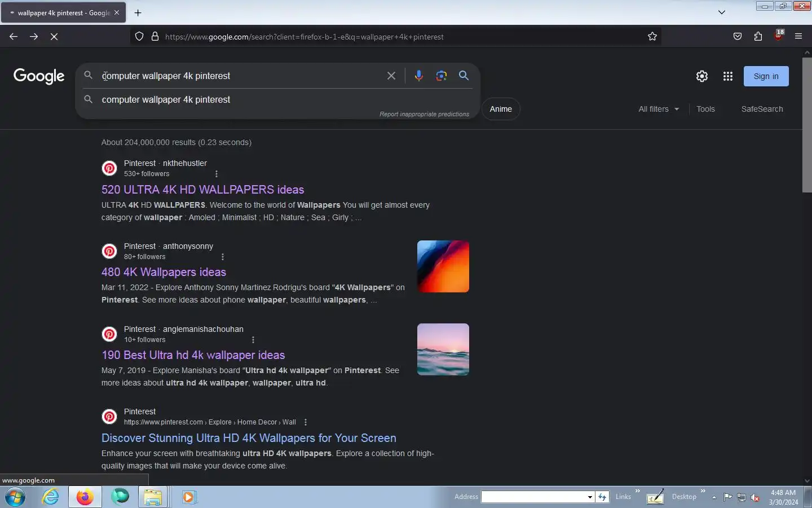
Task: Open the 520 ULTRA 4K HD WALLPAPERS result
Action: pos(203,190)
